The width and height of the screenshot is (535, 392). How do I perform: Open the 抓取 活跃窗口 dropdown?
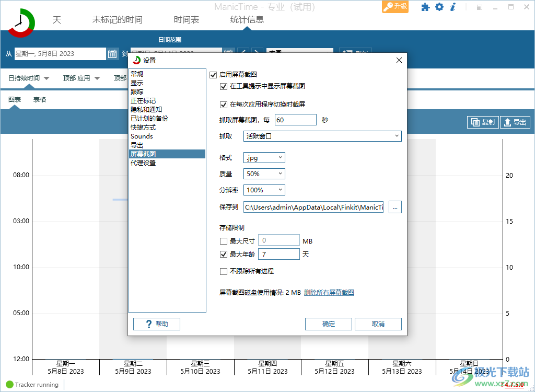point(322,136)
